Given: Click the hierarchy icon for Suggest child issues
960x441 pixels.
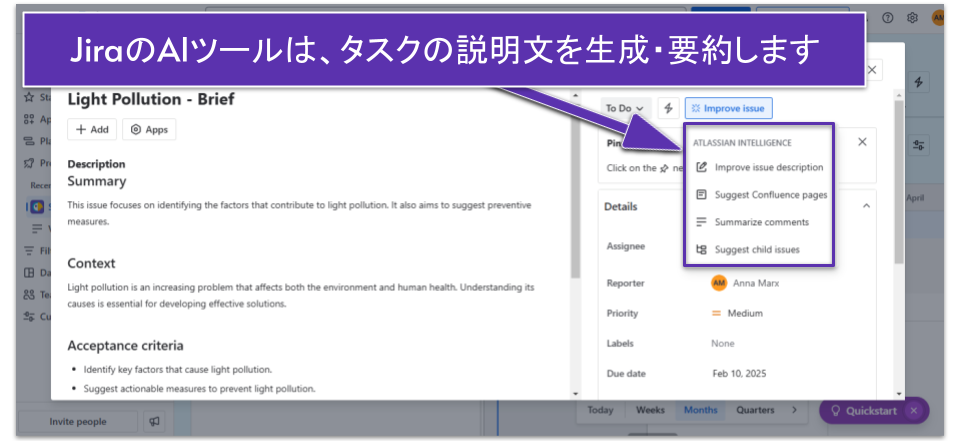Looking at the screenshot, I should pyautogui.click(x=702, y=249).
